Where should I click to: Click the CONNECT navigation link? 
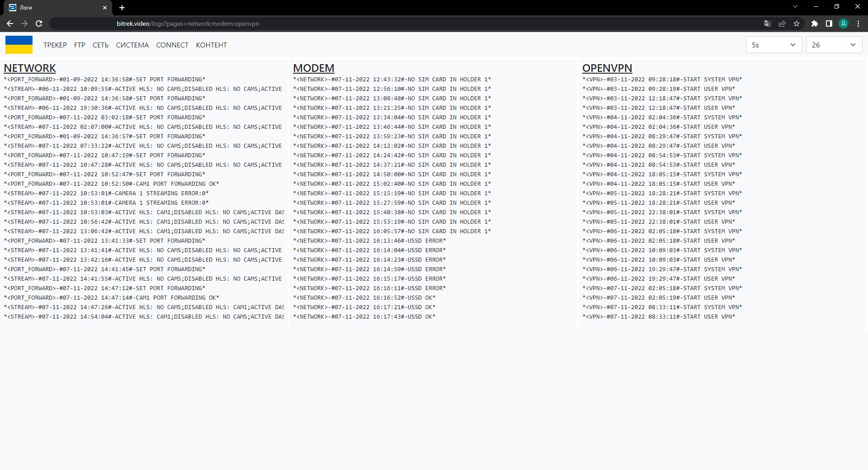[172, 45]
